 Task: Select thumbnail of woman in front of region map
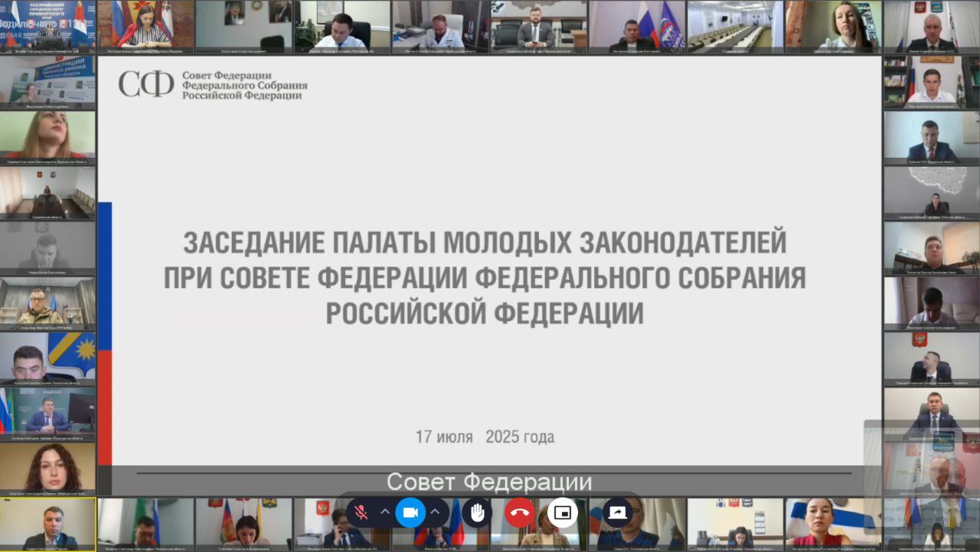[x=932, y=191]
